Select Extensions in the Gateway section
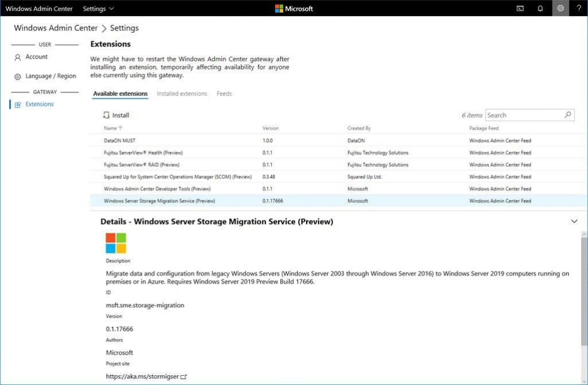The image size is (588, 385). [x=40, y=105]
